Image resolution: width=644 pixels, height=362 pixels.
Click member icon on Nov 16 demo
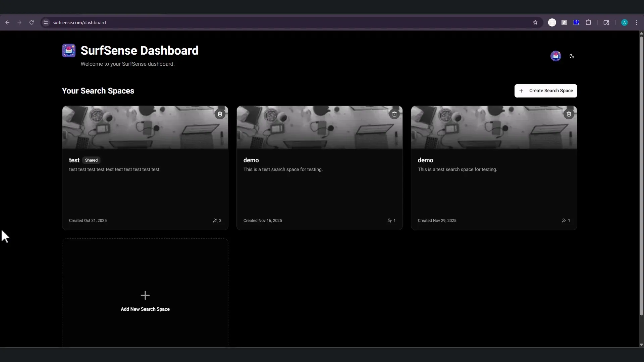(389, 221)
